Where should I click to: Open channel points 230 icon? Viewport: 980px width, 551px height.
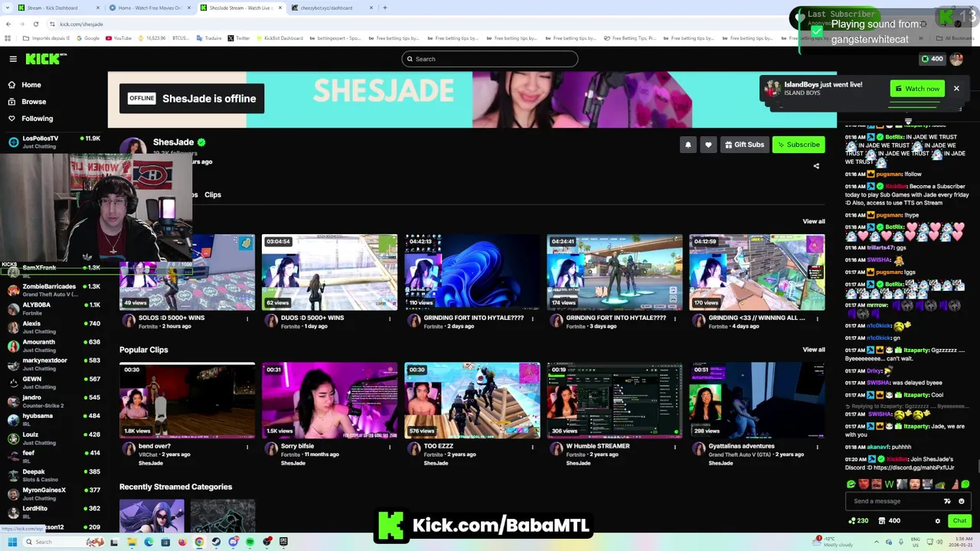[x=859, y=521]
